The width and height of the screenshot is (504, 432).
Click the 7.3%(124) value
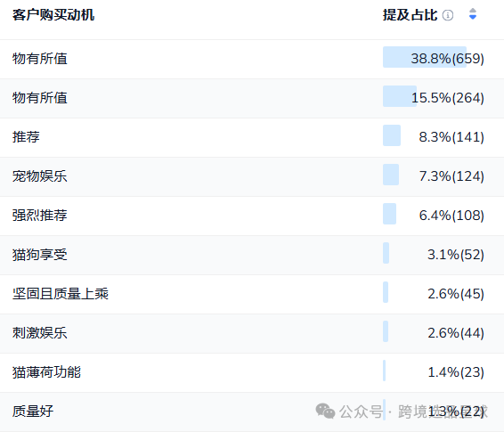point(451,176)
